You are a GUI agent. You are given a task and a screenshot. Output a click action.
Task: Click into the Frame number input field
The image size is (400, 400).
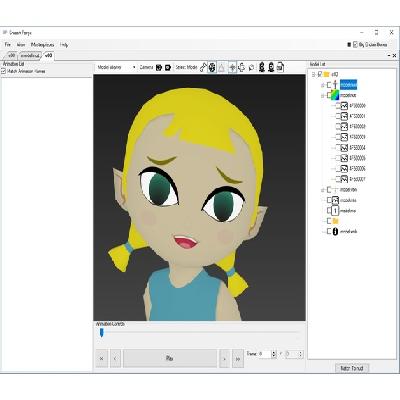coord(265,354)
